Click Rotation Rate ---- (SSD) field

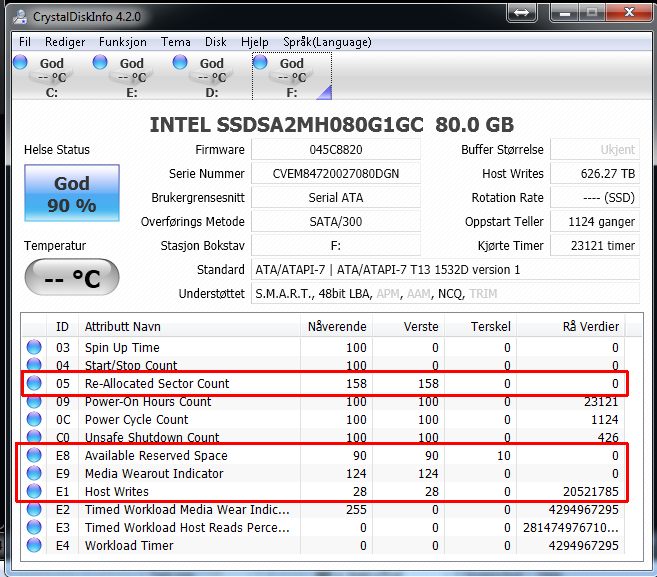click(x=595, y=197)
